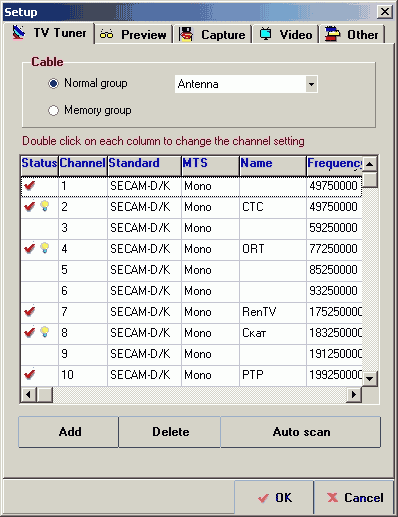
Task: Switch to the Other tab
Action: click(352, 34)
